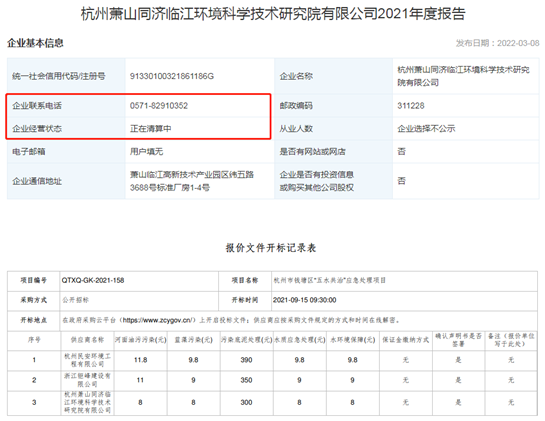Viewport: 545px width, 421px height.
Task: Select project number QTXQ-GK-2021-158
Action: tap(93, 280)
